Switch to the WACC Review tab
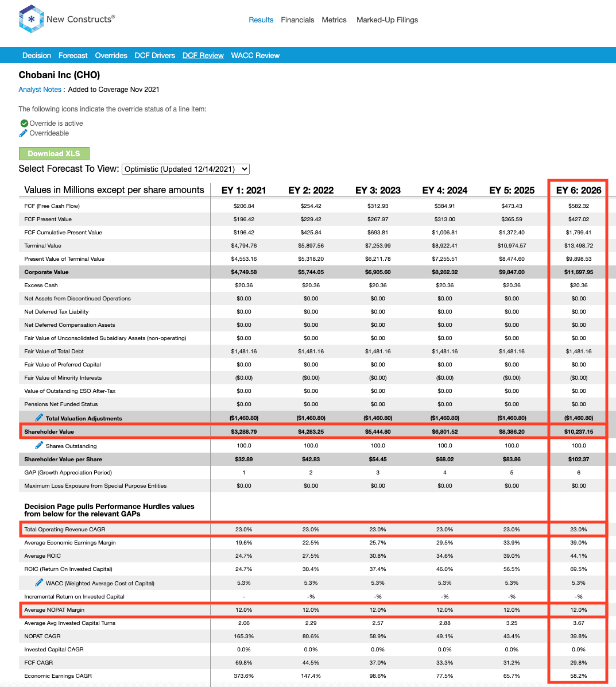 point(255,55)
